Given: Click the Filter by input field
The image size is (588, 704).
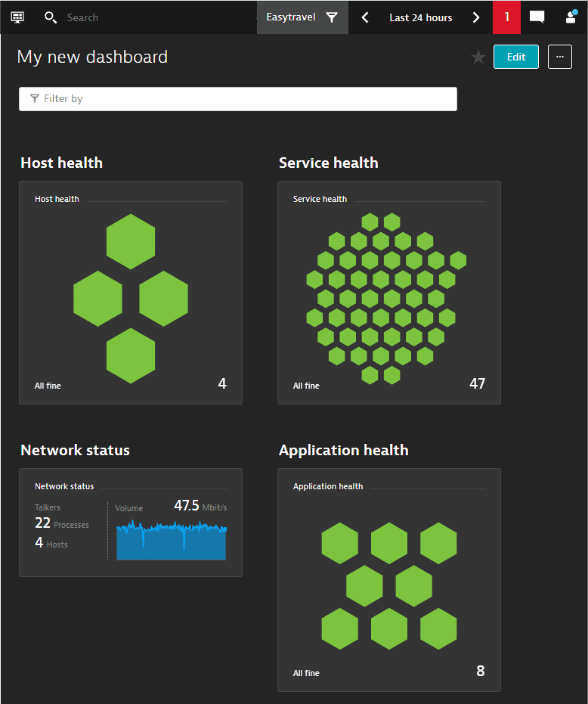Looking at the screenshot, I should [x=238, y=99].
